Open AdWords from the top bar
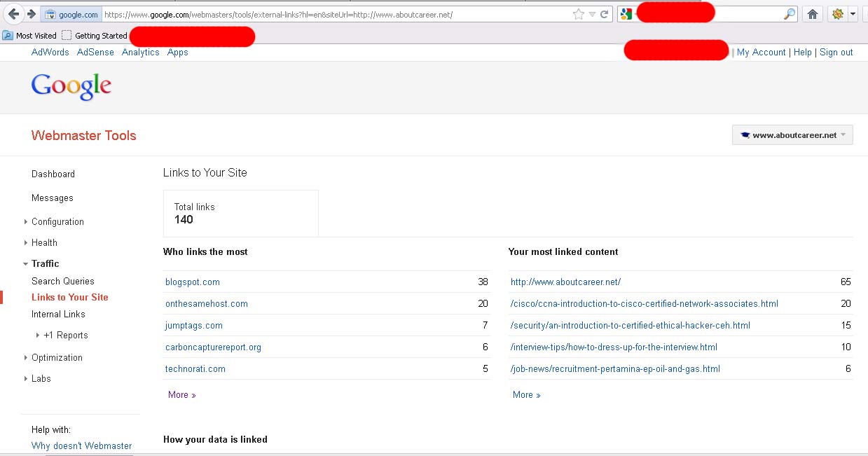The height and width of the screenshot is (456, 868). point(50,53)
